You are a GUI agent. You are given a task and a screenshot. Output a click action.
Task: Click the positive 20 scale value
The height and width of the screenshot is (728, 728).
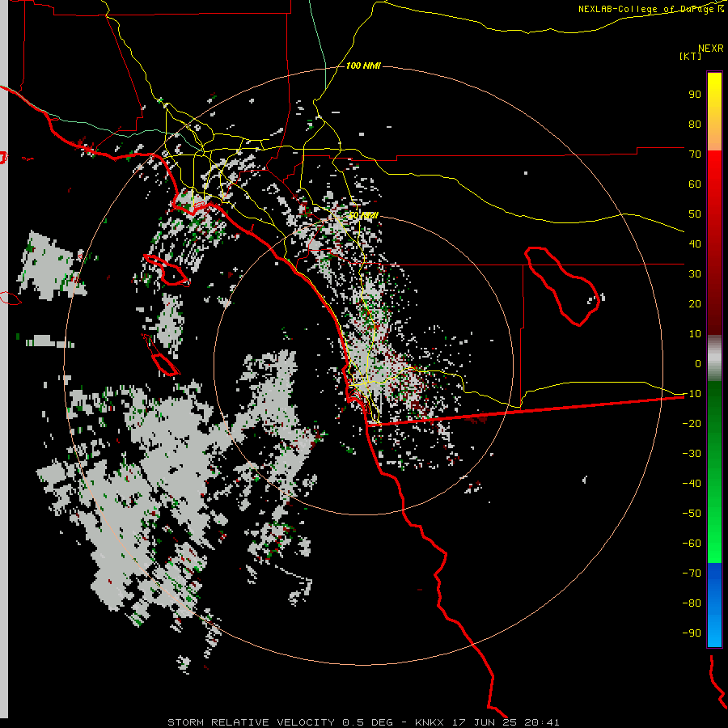click(695, 304)
